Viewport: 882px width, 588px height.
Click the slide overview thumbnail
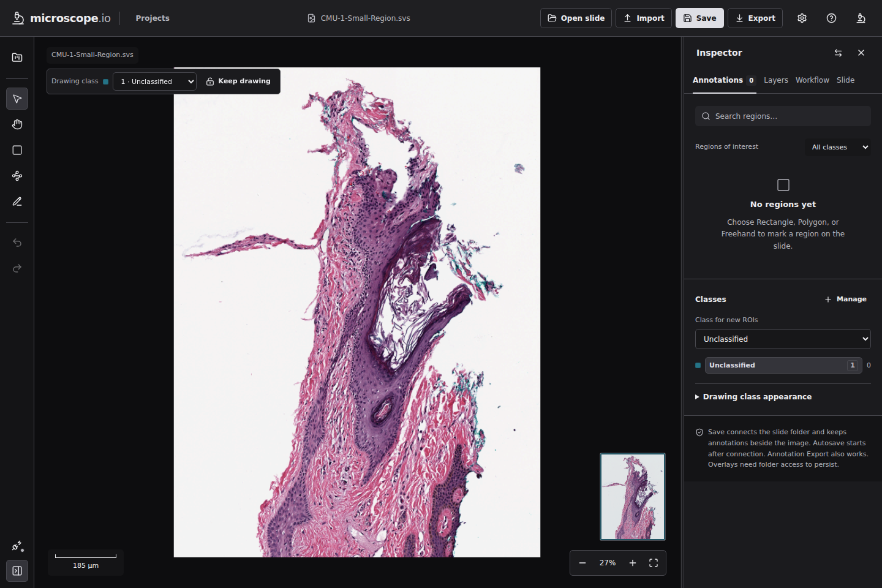(633, 497)
